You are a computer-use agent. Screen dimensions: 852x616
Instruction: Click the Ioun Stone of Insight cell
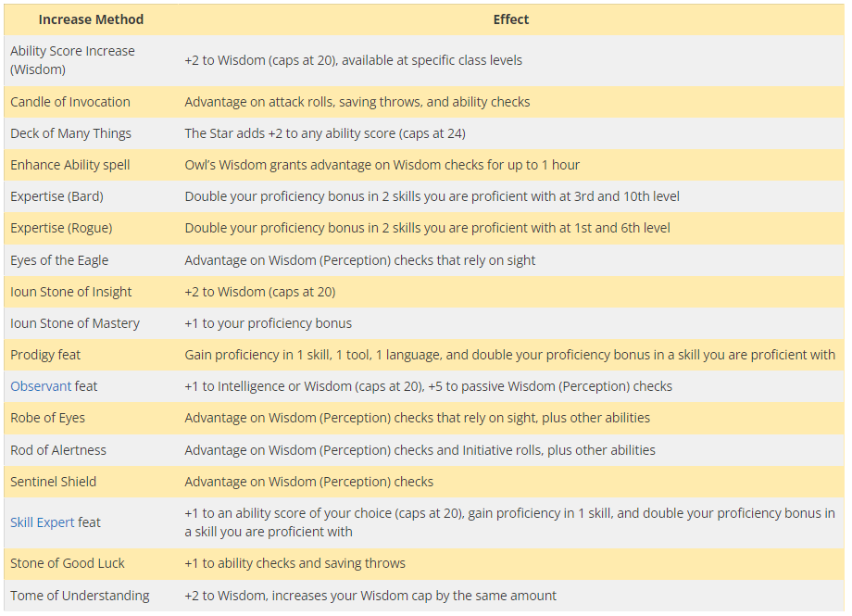(71, 292)
